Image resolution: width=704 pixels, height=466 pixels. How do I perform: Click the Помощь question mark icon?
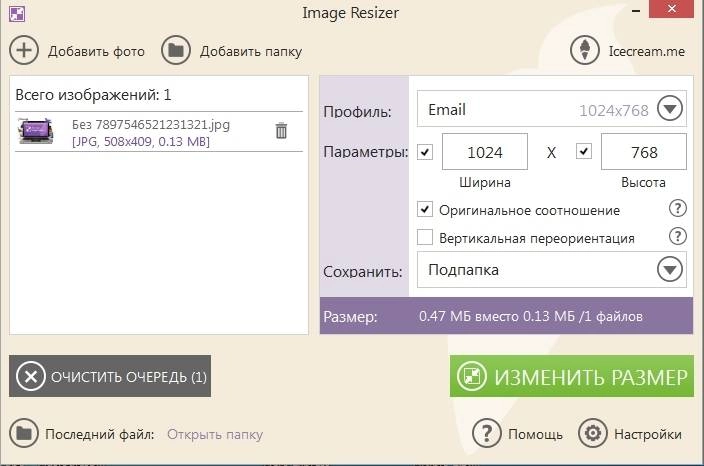[x=486, y=433]
